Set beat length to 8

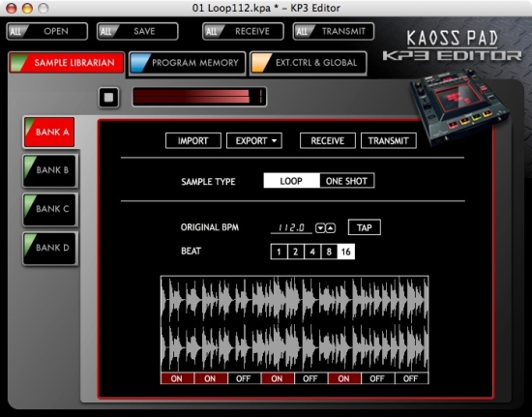tap(329, 252)
